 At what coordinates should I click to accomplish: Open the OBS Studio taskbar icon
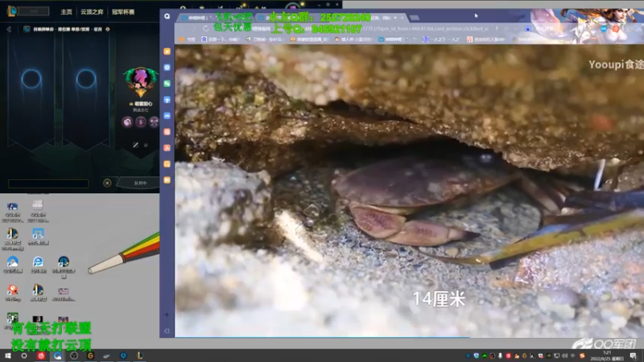(x=74, y=356)
